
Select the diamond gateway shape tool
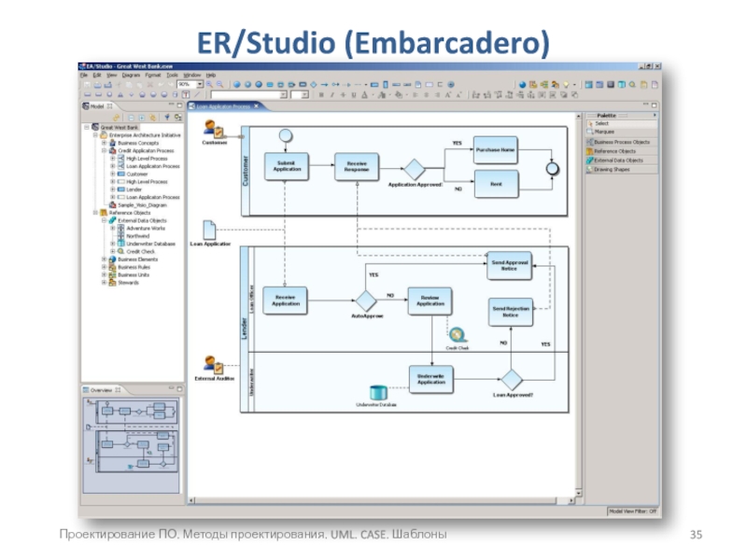click(x=314, y=84)
